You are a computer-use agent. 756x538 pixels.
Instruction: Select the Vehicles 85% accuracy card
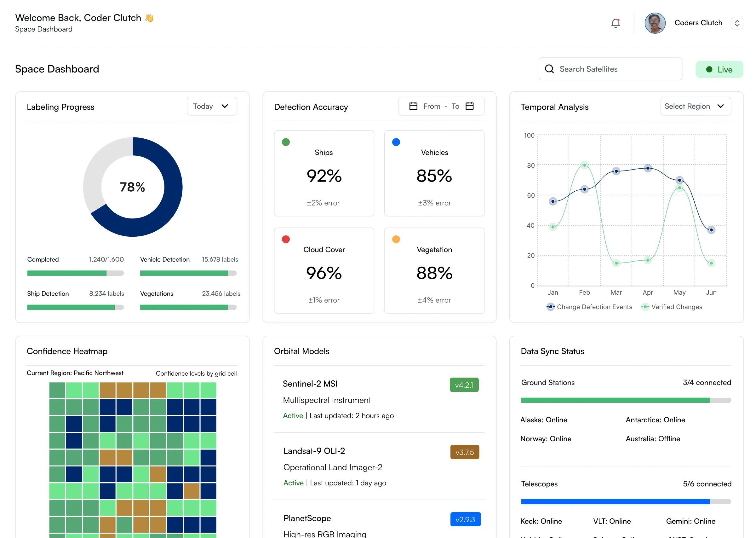click(x=434, y=173)
